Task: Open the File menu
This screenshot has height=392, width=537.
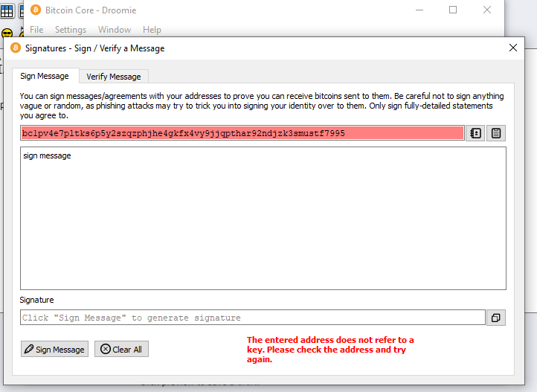Action: tap(36, 30)
